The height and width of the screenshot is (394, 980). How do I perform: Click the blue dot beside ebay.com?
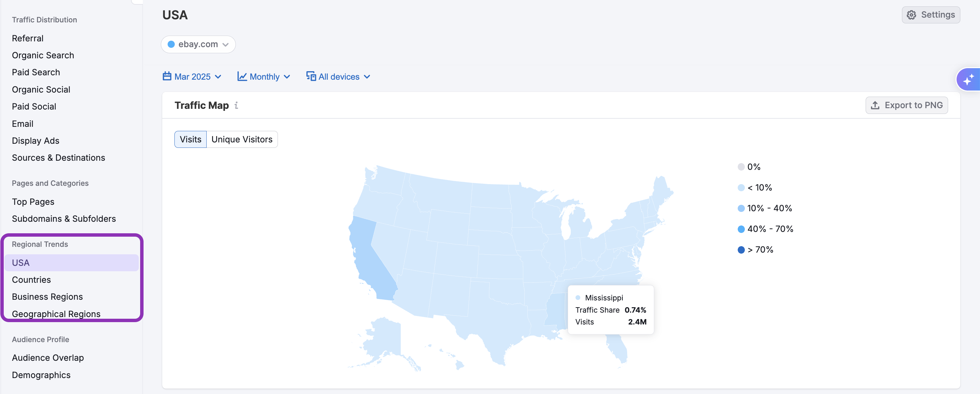(x=172, y=44)
